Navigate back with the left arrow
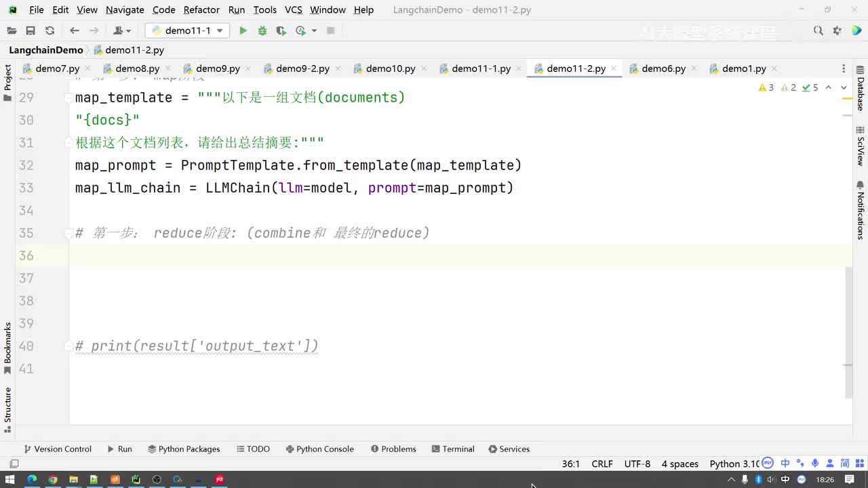This screenshot has height=488, width=868. pos(75,30)
